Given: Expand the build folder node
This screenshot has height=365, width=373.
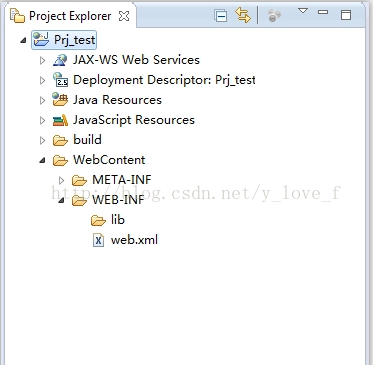Looking at the screenshot, I should pyautogui.click(x=42, y=140).
